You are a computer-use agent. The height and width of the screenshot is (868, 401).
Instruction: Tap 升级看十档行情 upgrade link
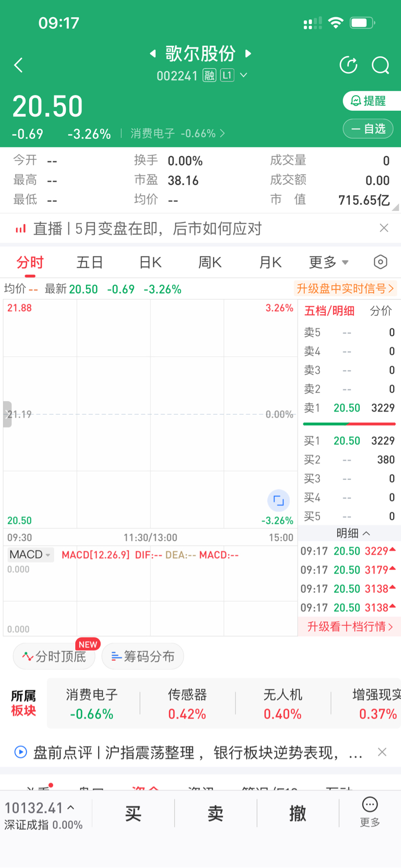click(x=349, y=627)
